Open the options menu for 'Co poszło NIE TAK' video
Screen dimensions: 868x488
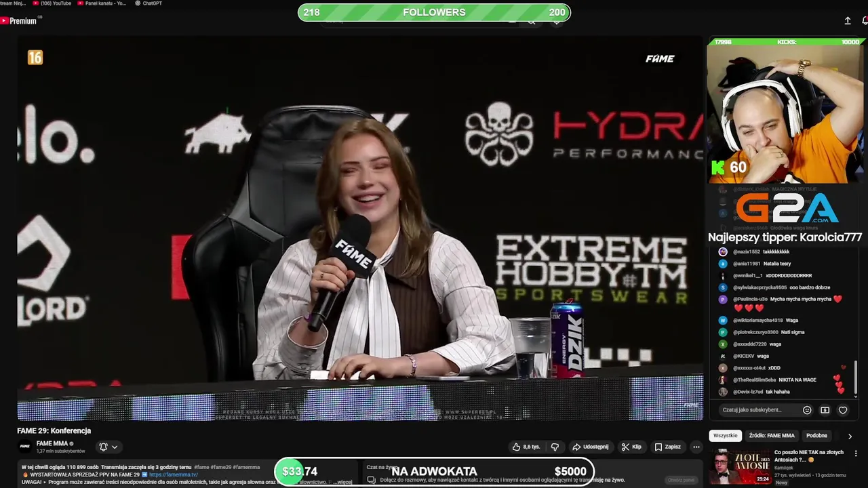[856, 453]
